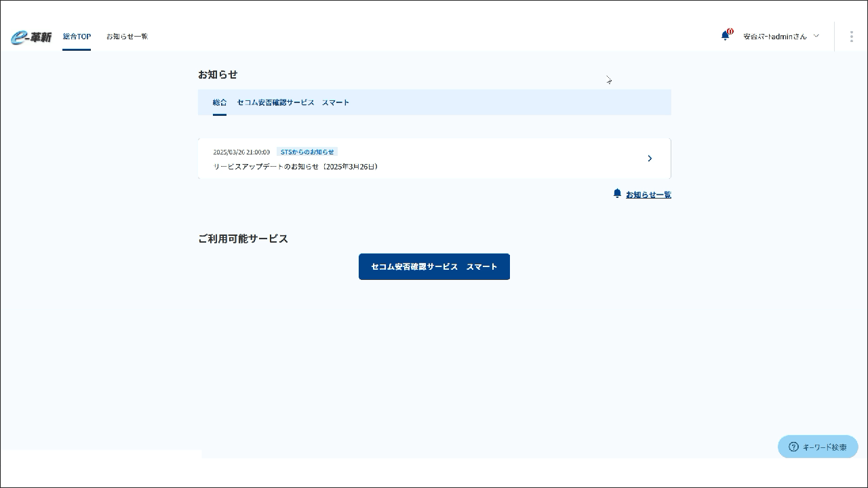Click the 2025/03/26 21:00:00 timestamp
The height and width of the screenshot is (488, 868).
click(x=241, y=152)
